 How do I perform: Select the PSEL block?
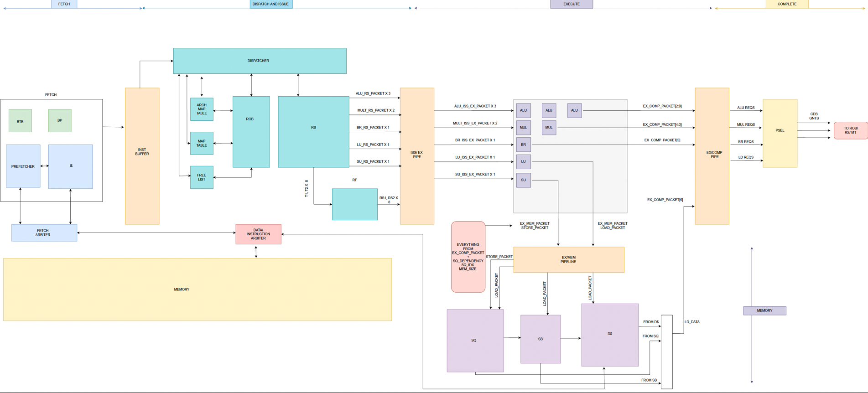pyautogui.click(x=780, y=133)
